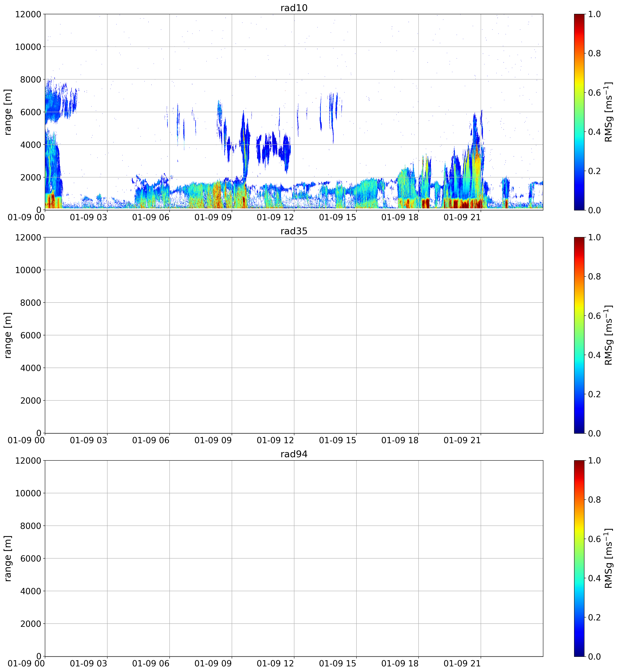Click the rad10 y-axis label 'range [m]'

click(x=8, y=112)
